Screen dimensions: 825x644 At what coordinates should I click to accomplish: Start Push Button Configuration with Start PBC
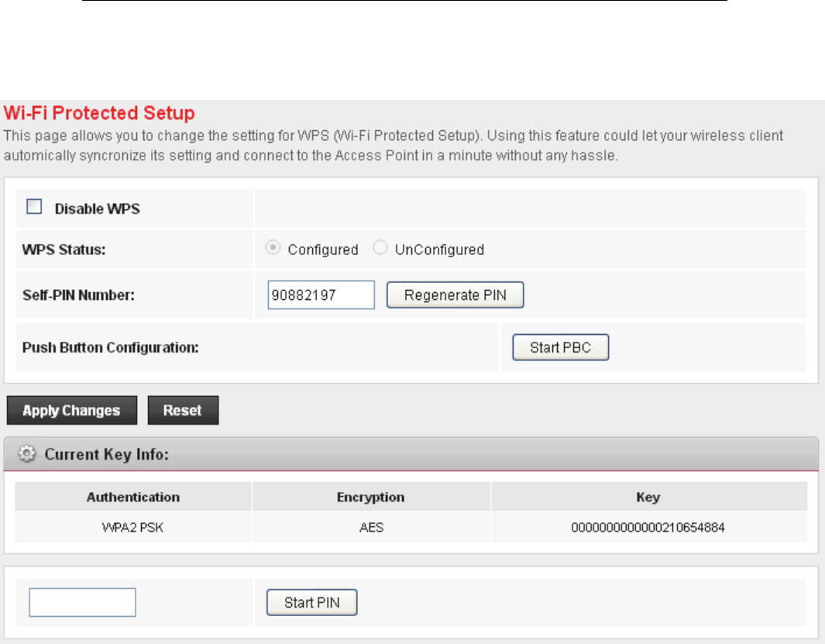tap(560, 348)
